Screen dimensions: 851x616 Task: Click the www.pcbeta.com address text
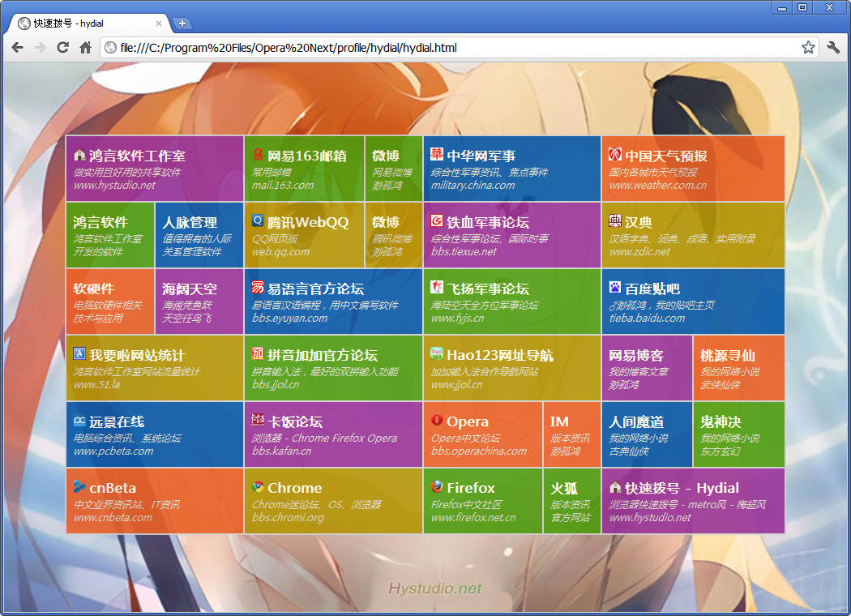pos(113,451)
